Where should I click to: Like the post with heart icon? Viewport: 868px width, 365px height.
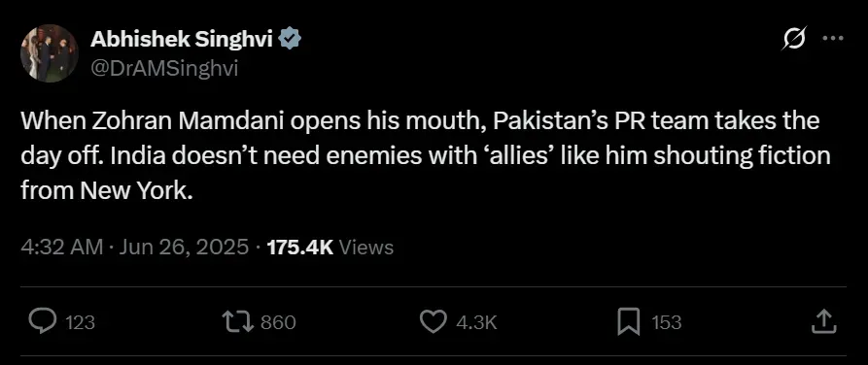434,321
